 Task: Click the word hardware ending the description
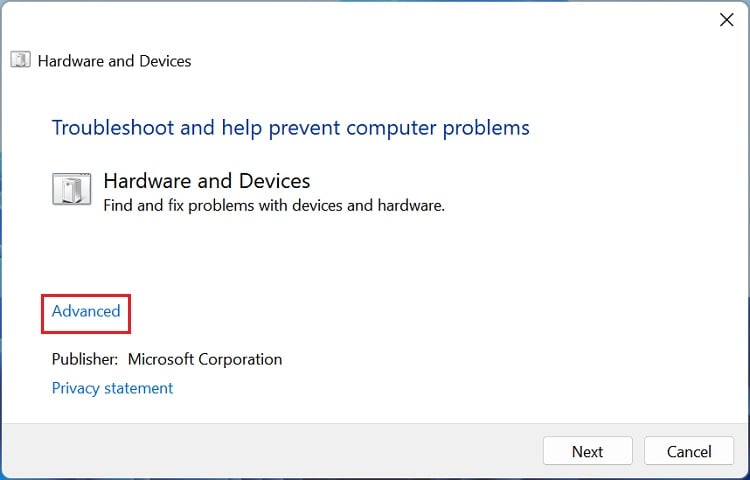click(411, 206)
